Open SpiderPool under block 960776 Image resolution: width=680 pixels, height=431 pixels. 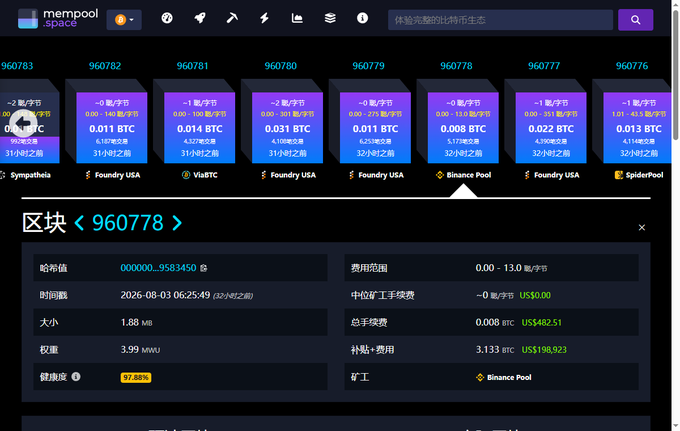639,175
